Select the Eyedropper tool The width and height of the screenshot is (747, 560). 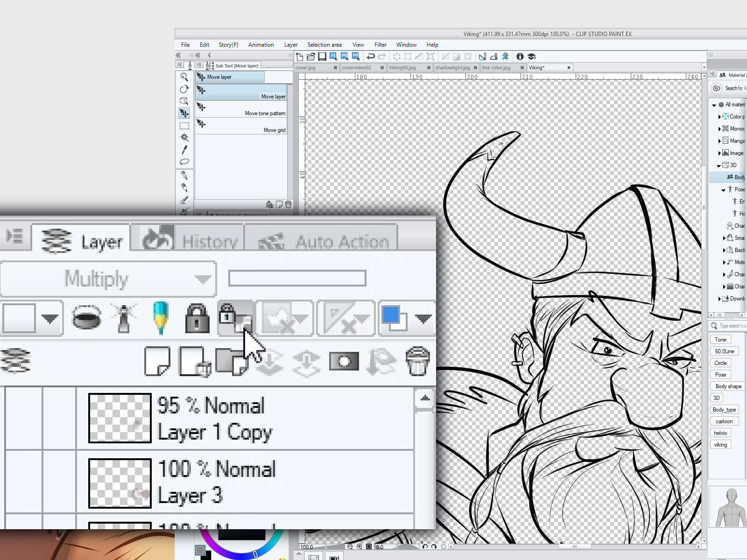[184, 150]
